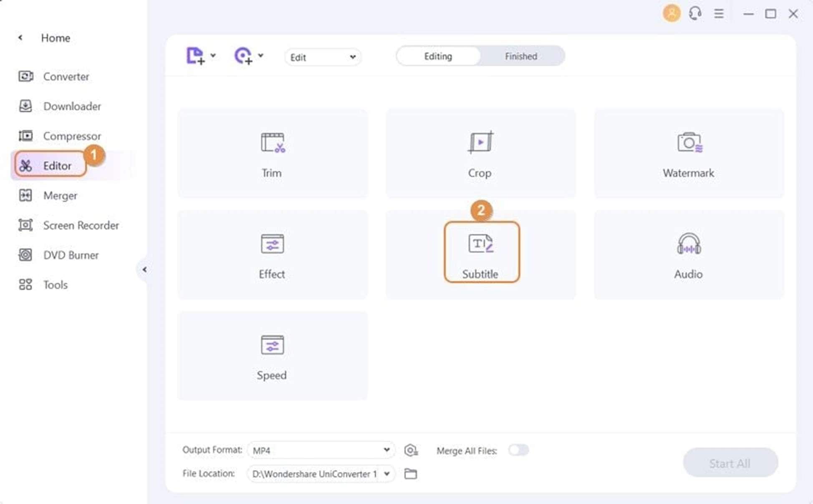Click the load DVD icon
This screenshot has width=813, height=504.
pyautogui.click(x=244, y=56)
